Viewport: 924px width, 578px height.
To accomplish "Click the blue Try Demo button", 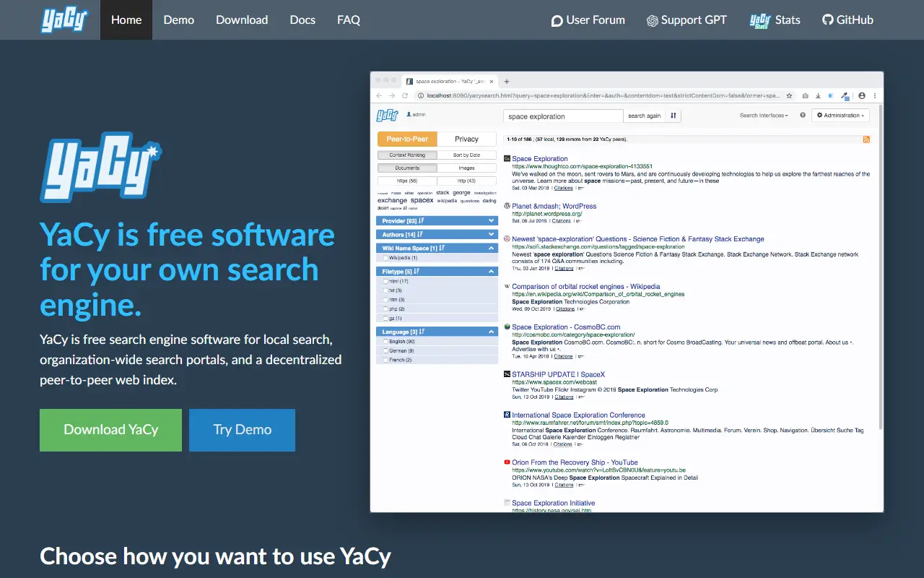I will (x=242, y=430).
